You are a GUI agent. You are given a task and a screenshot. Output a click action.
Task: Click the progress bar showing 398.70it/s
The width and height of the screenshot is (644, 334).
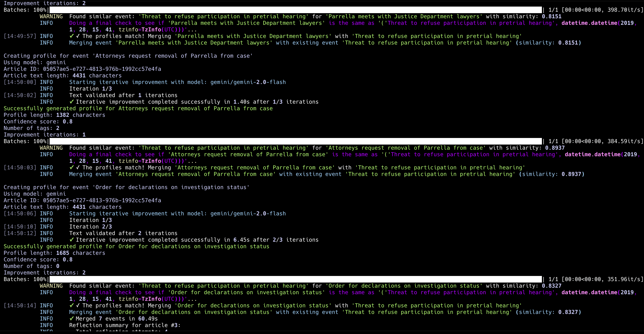click(296, 10)
